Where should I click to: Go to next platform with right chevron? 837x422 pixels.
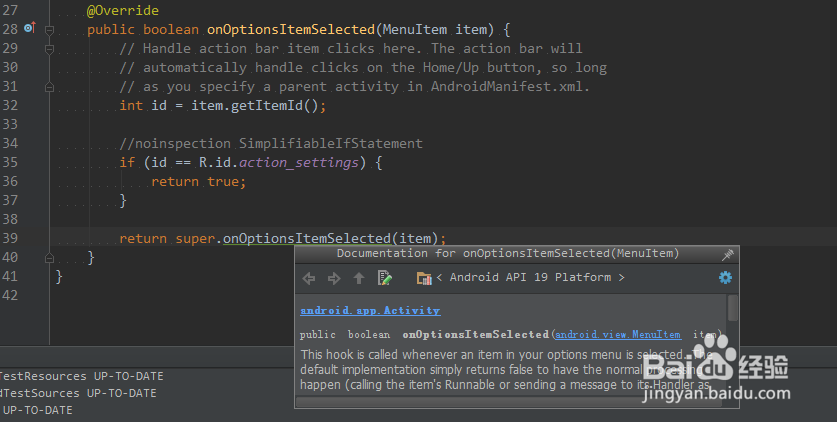click(621, 277)
